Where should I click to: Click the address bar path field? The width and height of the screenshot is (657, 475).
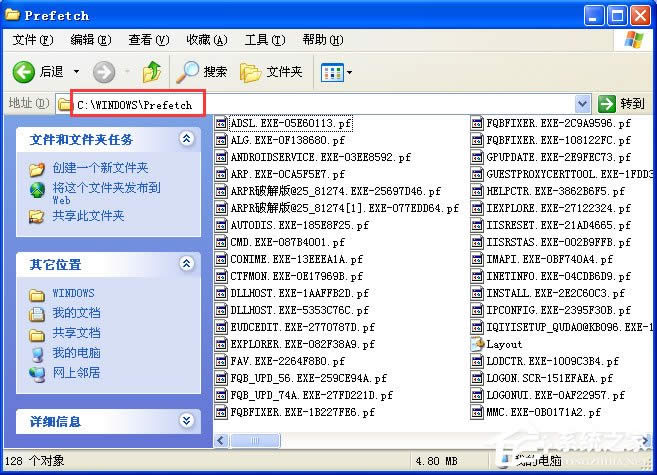[320, 104]
